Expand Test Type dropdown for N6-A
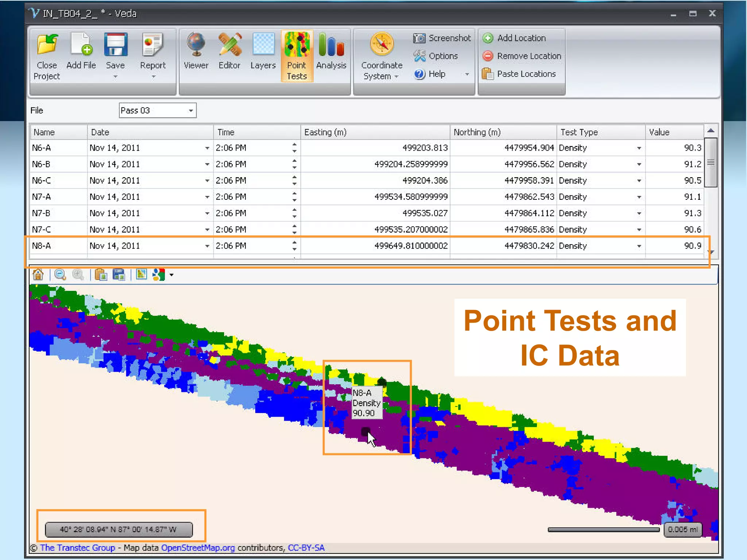This screenshot has height=560, width=747. [x=639, y=148]
